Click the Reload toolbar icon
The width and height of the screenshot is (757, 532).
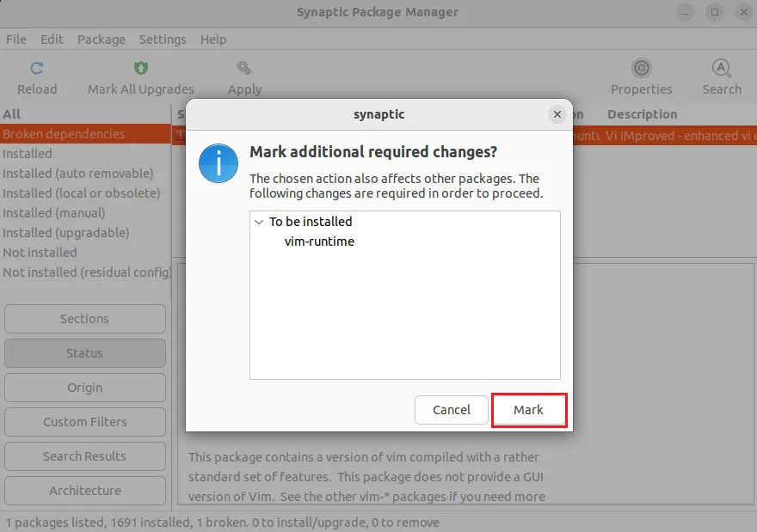tap(37, 69)
